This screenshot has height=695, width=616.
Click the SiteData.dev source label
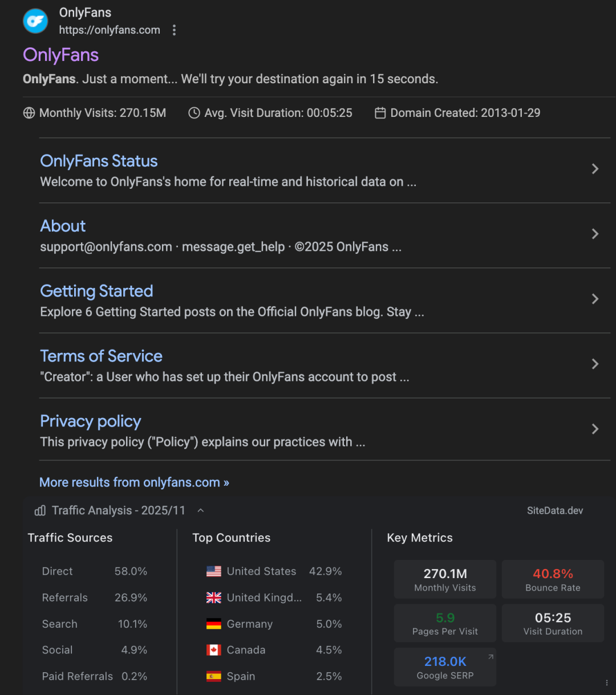pos(555,511)
